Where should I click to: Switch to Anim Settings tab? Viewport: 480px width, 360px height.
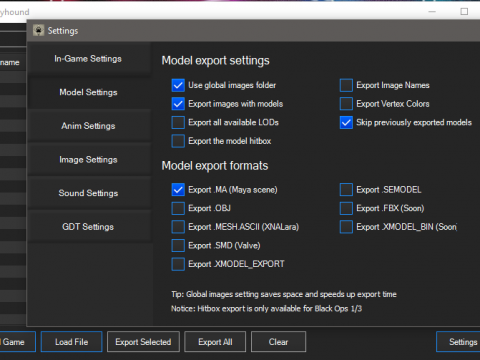click(x=88, y=126)
